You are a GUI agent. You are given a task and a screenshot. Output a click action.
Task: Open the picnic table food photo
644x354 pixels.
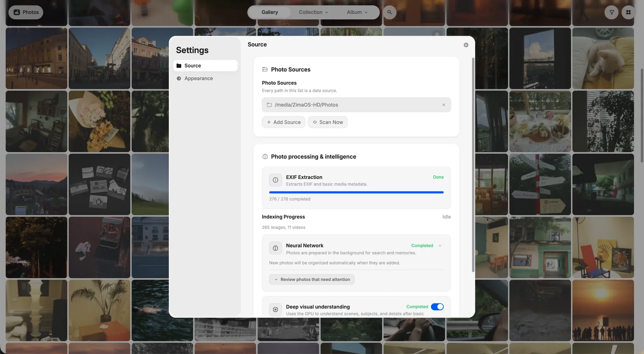540,121
